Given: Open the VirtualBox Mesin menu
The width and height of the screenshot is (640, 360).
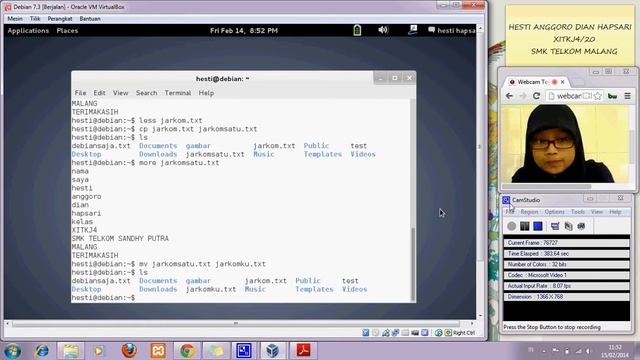Looking at the screenshot, I should [x=15, y=19].
